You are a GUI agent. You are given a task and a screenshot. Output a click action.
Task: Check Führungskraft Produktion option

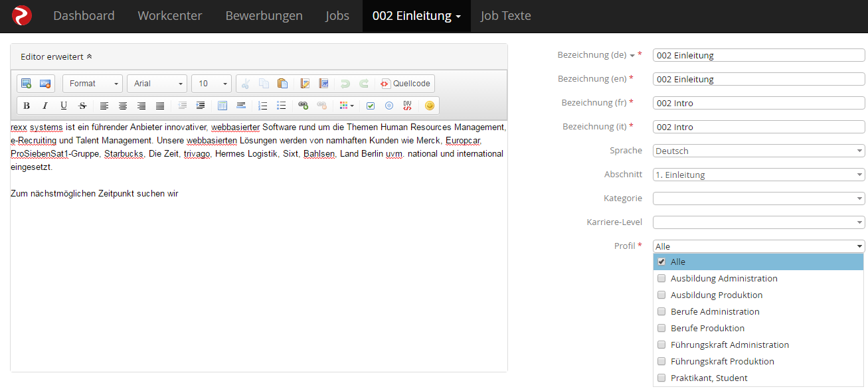coord(661,361)
